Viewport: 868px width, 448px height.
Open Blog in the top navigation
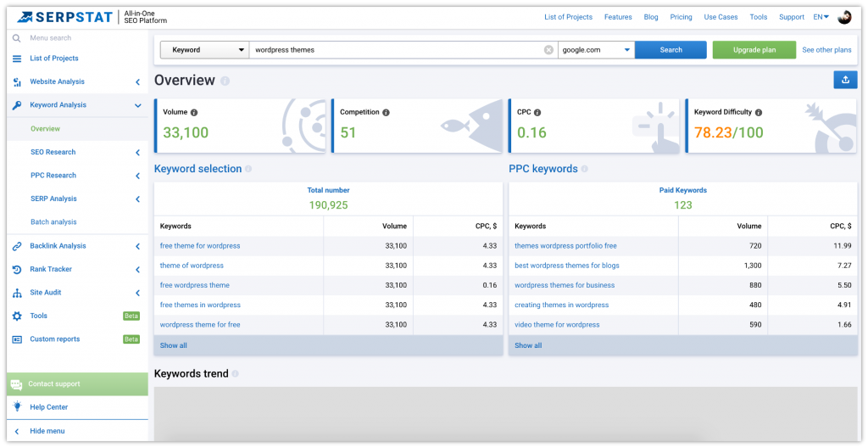pos(651,17)
